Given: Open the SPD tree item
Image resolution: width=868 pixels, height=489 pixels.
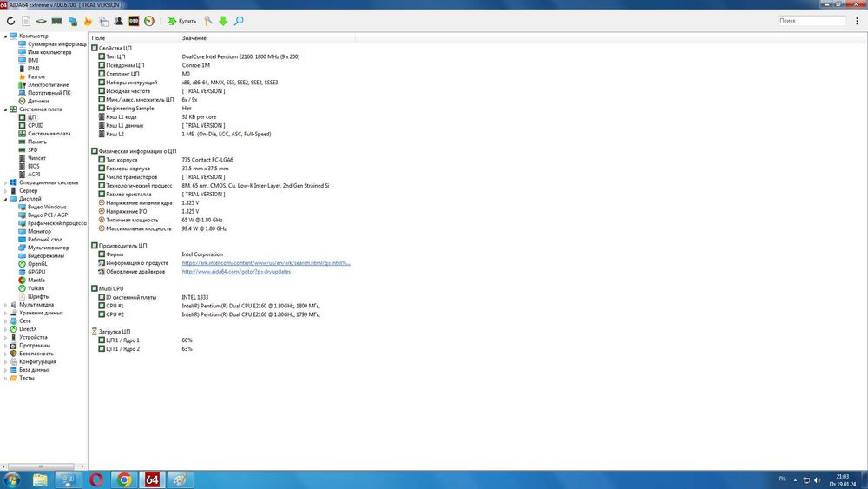Looking at the screenshot, I should pos(33,149).
